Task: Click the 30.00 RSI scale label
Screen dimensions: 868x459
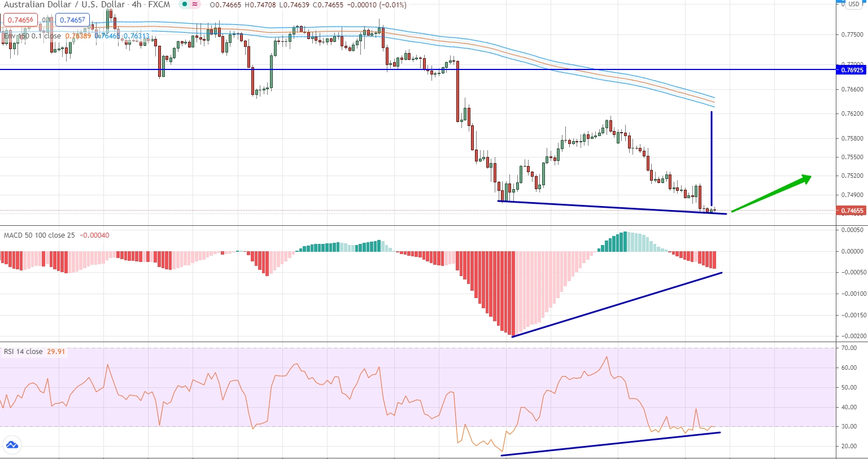Action: click(849, 426)
